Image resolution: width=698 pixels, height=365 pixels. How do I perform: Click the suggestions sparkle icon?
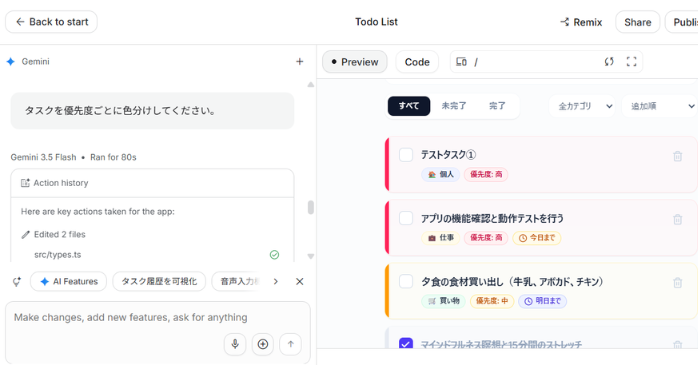[x=16, y=281]
